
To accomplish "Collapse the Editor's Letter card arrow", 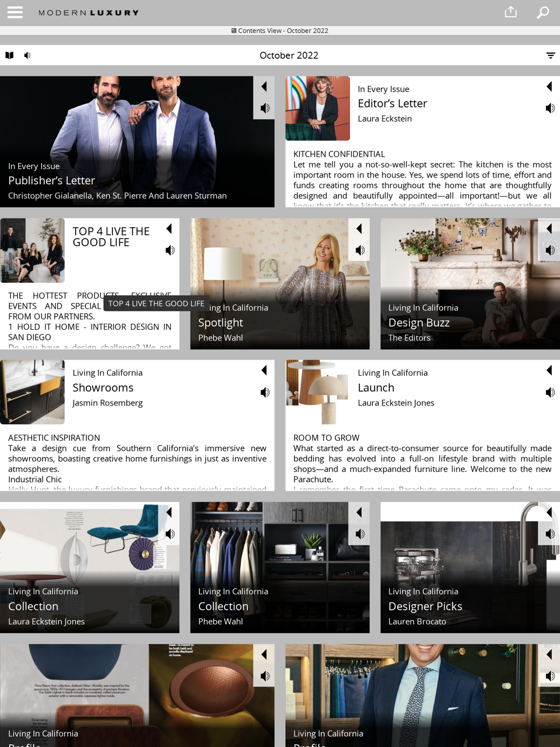I will click(x=549, y=87).
